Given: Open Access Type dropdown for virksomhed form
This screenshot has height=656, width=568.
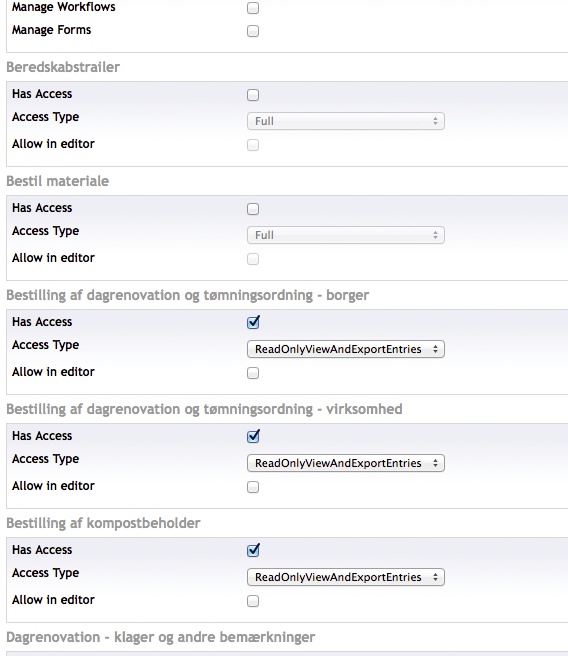Looking at the screenshot, I should [x=345, y=463].
